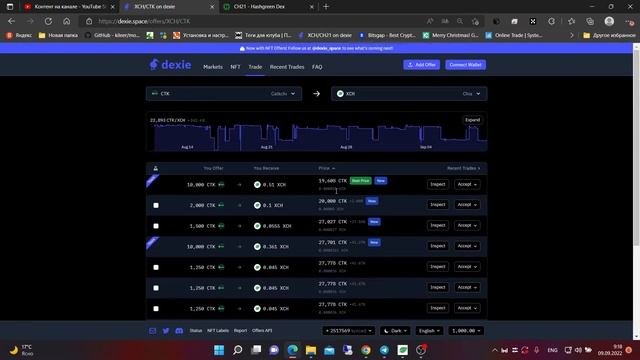Open the Яндекс bookmark

[19, 36]
